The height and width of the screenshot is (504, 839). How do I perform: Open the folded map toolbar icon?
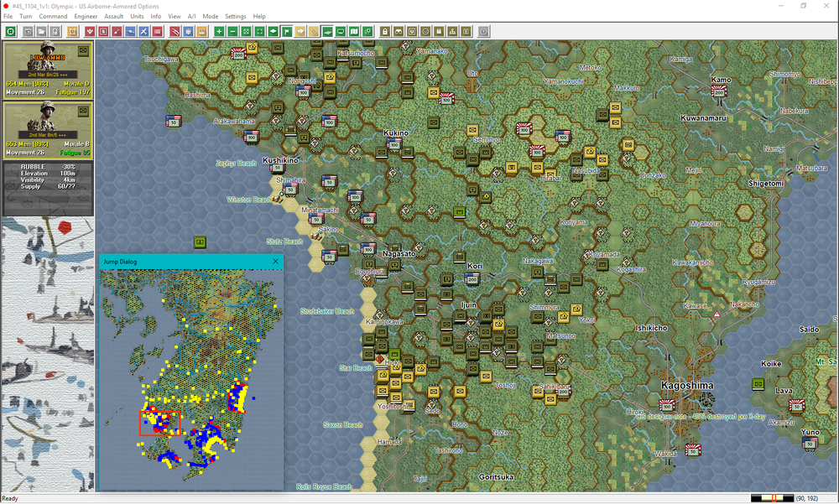point(354,32)
